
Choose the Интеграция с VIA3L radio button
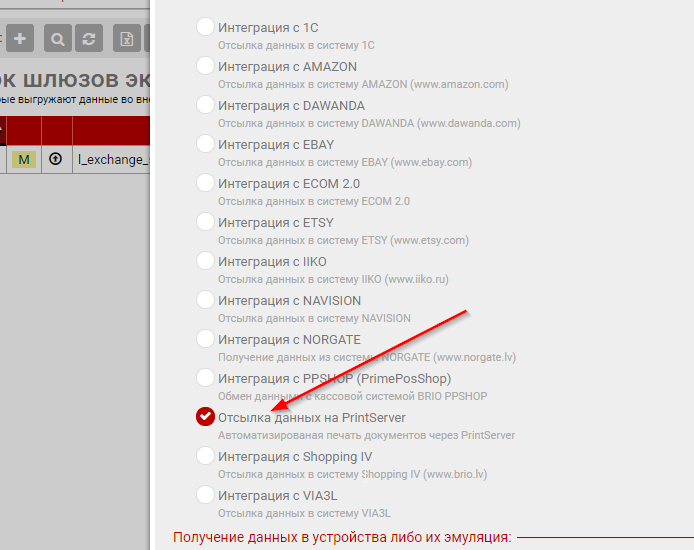pos(205,495)
